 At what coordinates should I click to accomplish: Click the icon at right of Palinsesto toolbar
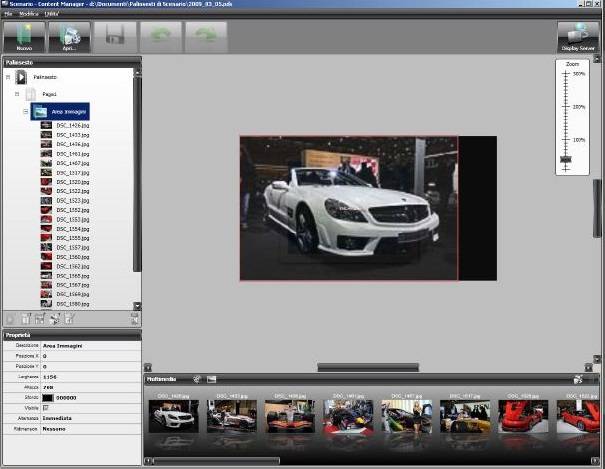pyautogui.click(x=134, y=318)
